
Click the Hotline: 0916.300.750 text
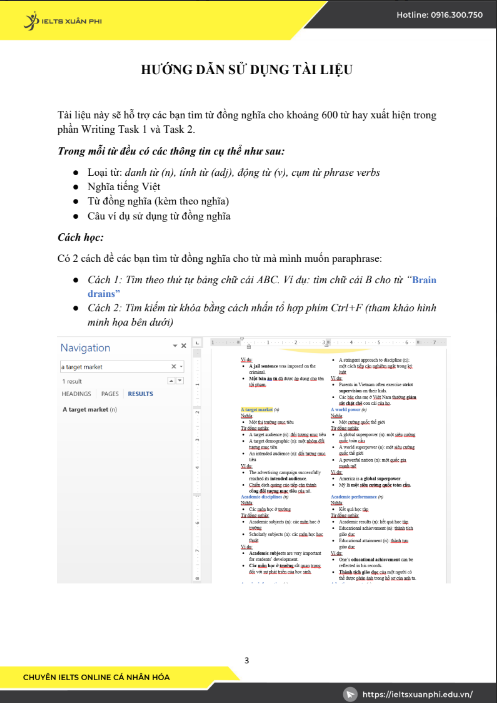coord(439,15)
